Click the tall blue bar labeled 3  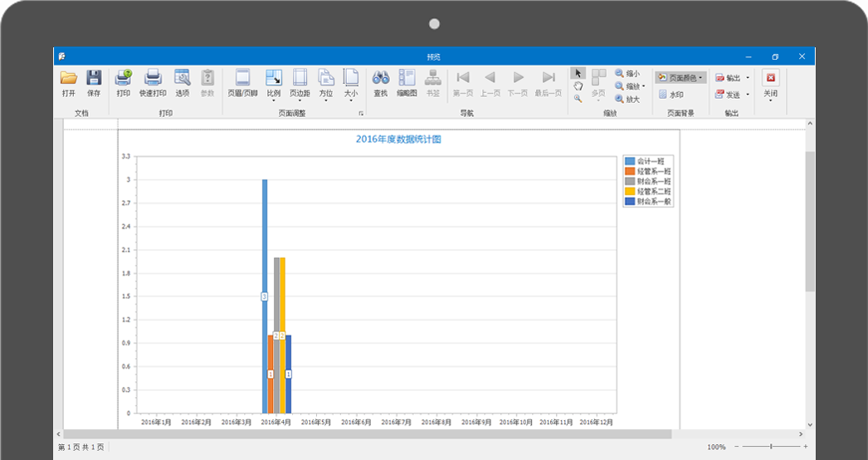[x=265, y=296]
